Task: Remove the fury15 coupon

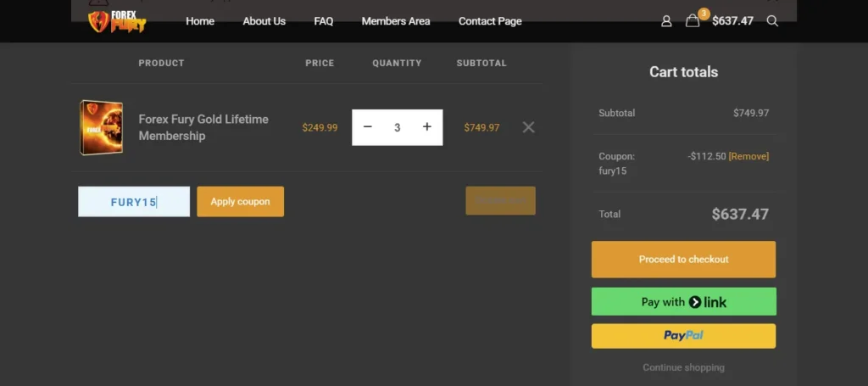Action: point(748,156)
